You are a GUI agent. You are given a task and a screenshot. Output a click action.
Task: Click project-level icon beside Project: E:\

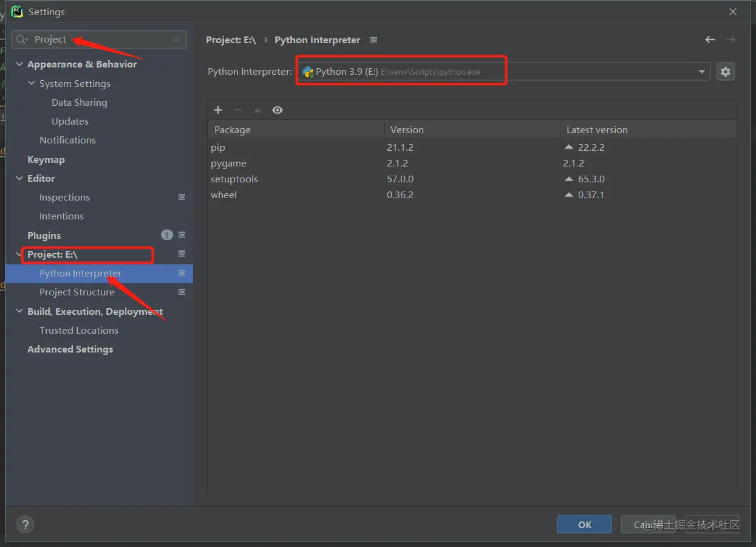(182, 254)
